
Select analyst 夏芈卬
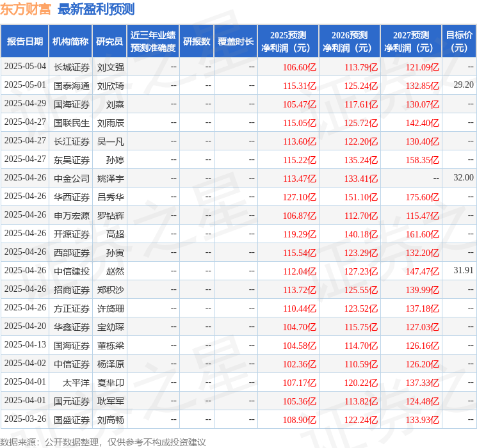(111, 383)
